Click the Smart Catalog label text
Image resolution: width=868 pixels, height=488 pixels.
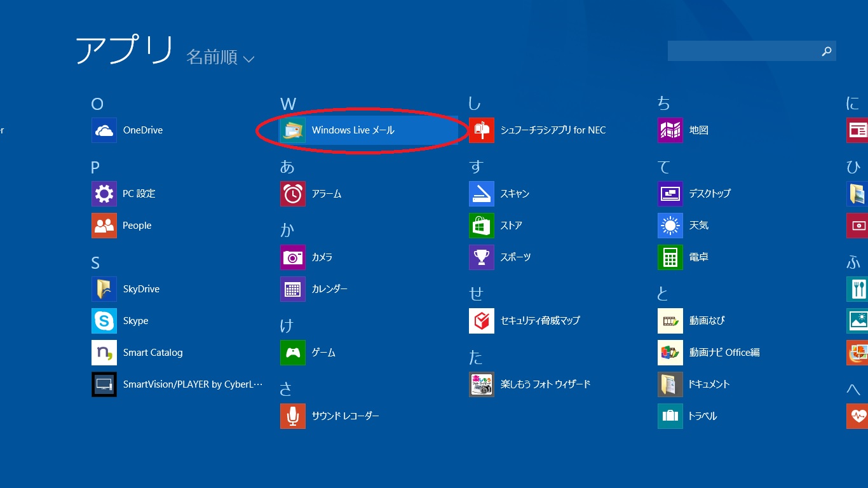click(x=153, y=353)
